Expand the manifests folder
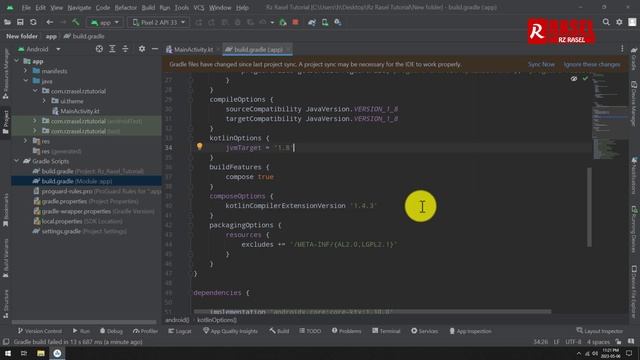 pos(26,71)
